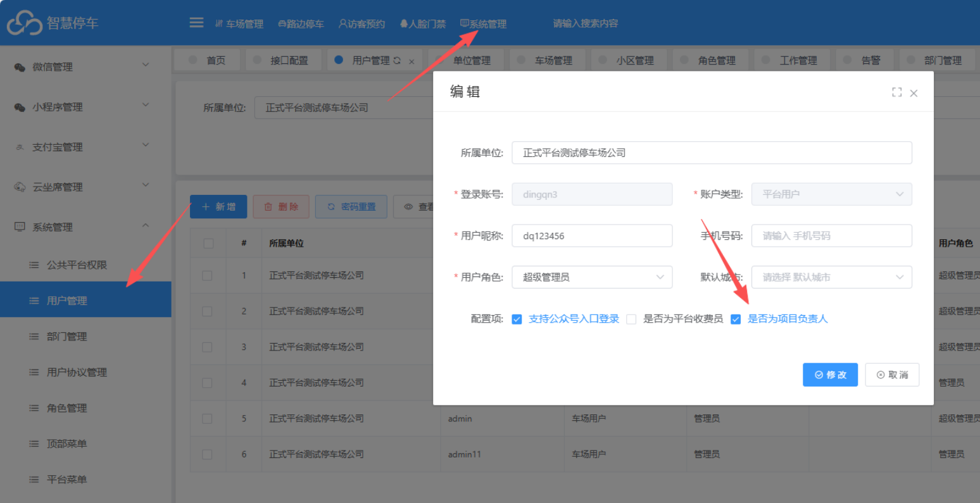Click the smart parking cloud logo

24,23
